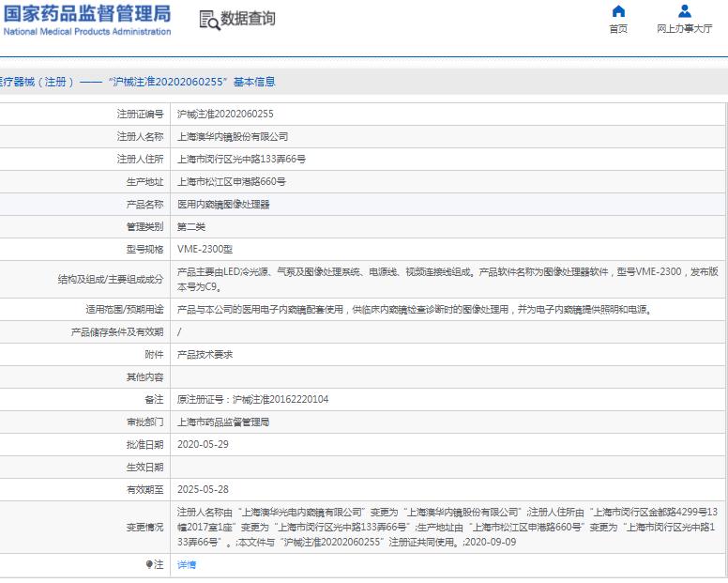
Task: Click approval date 2020-05-29
Action: click(203, 444)
